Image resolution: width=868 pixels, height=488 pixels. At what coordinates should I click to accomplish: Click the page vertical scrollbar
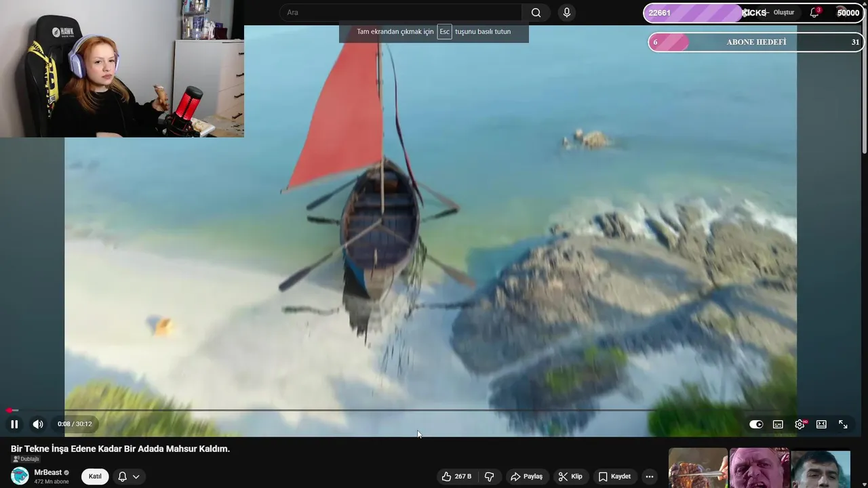[865, 81]
